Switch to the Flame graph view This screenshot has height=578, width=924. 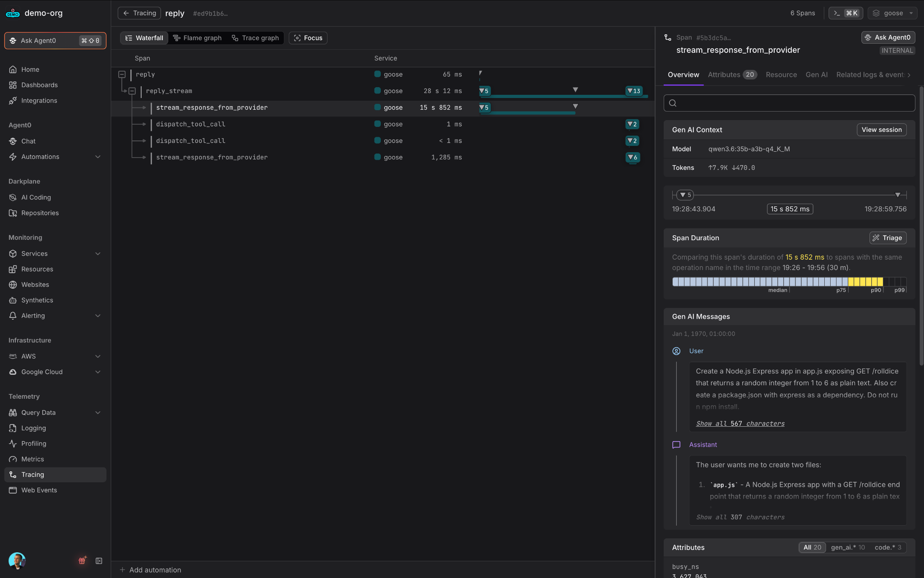point(197,38)
